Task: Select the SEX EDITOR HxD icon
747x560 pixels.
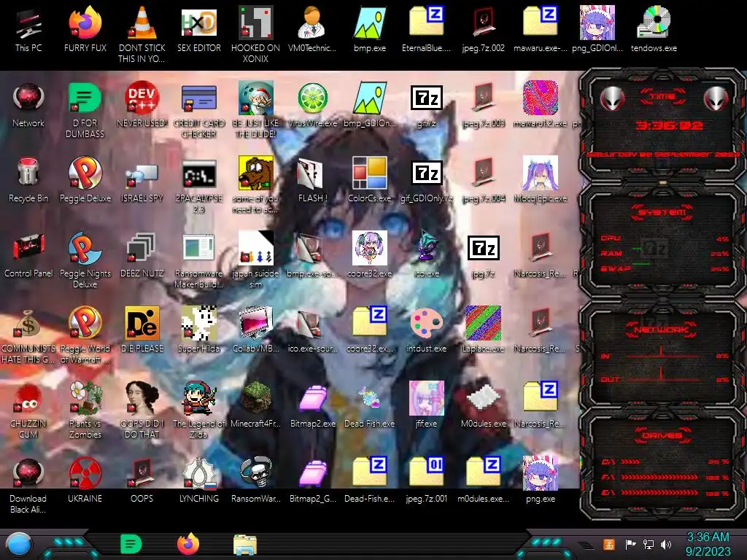Action: coord(198,31)
